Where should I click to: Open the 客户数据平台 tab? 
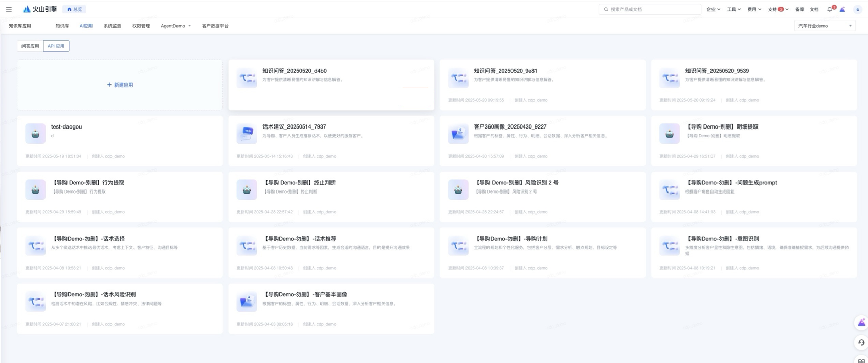(215, 26)
